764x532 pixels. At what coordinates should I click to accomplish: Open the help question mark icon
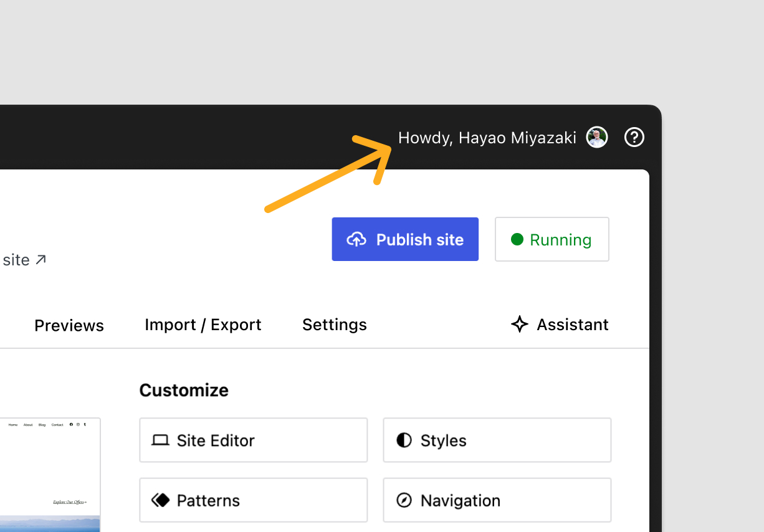(634, 137)
